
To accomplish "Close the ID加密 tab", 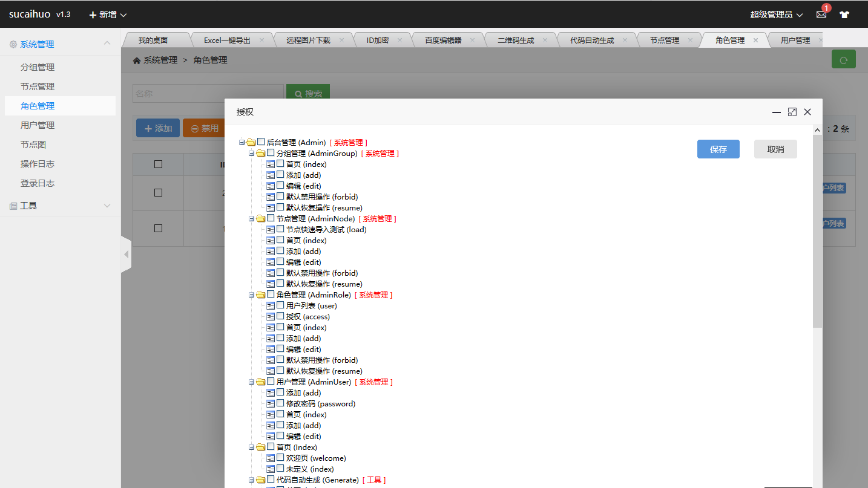I will [x=400, y=40].
